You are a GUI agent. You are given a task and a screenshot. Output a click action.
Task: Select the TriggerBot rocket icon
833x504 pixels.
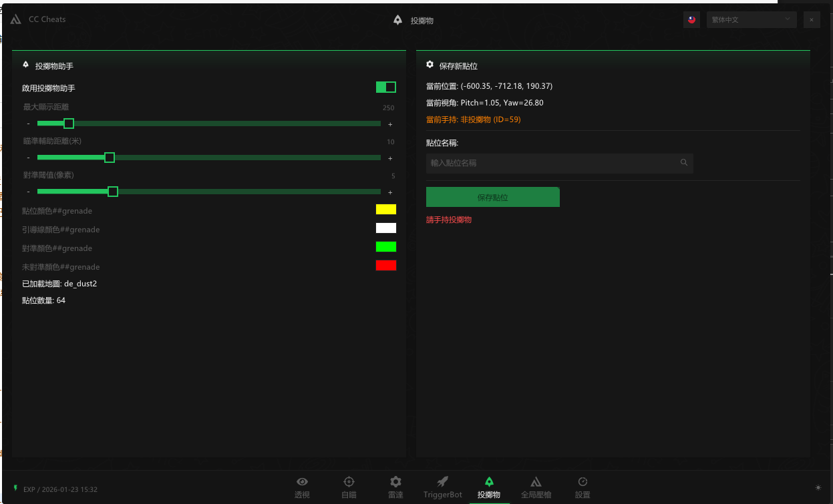[442, 482]
